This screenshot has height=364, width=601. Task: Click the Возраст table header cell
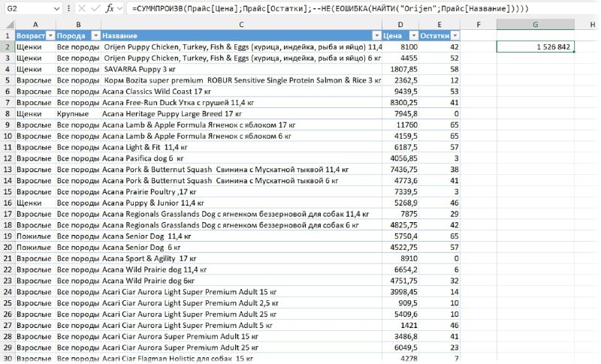(35, 35)
